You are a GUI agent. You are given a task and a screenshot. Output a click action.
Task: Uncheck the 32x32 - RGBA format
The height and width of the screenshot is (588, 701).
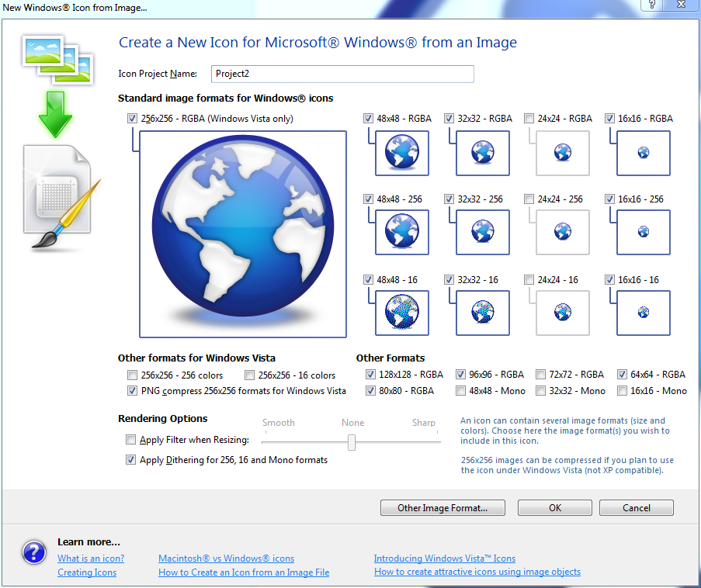pos(449,119)
